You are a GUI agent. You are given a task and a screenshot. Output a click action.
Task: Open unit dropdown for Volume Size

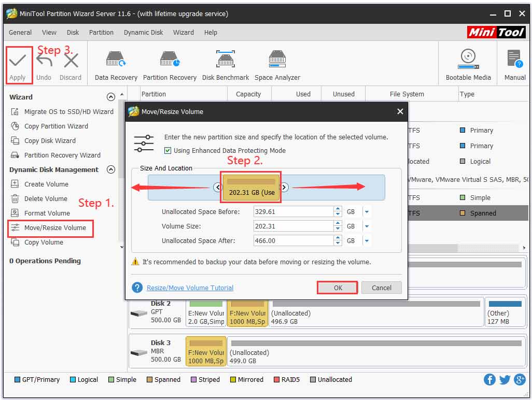367,226
